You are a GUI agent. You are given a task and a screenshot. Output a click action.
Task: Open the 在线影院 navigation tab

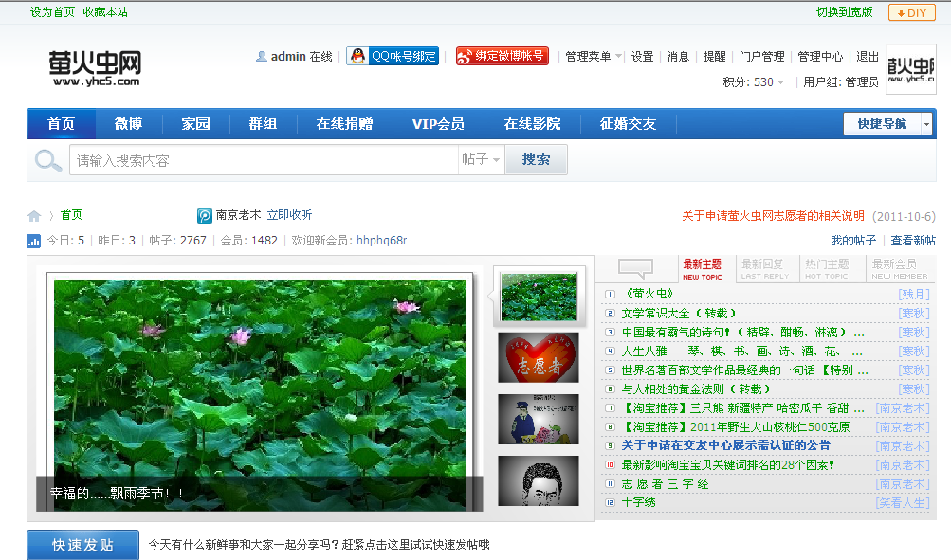533,123
